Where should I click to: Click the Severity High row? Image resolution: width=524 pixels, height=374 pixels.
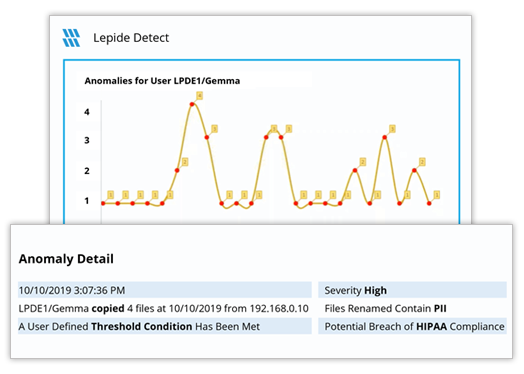(x=412, y=290)
